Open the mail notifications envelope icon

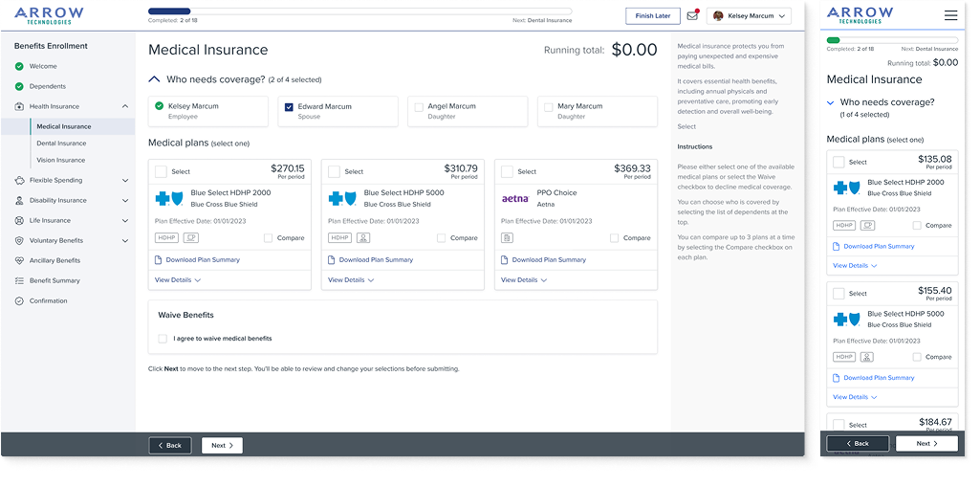(x=692, y=16)
